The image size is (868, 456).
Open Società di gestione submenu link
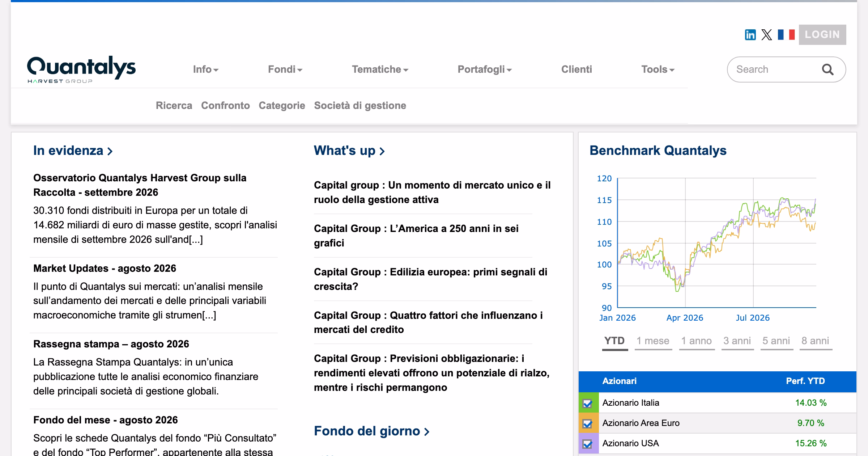click(360, 105)
